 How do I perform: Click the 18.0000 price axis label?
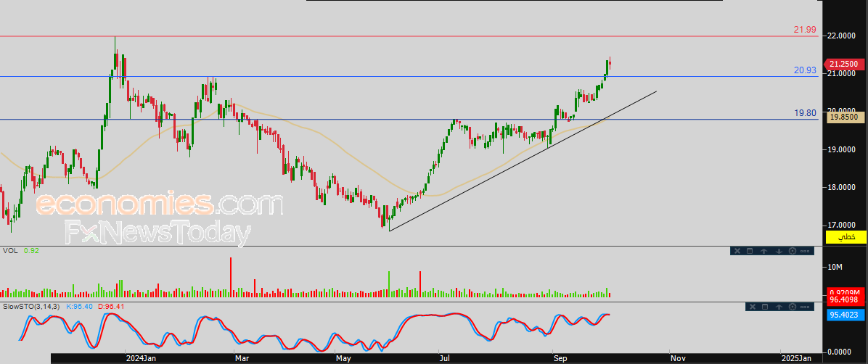coord(843,187)
